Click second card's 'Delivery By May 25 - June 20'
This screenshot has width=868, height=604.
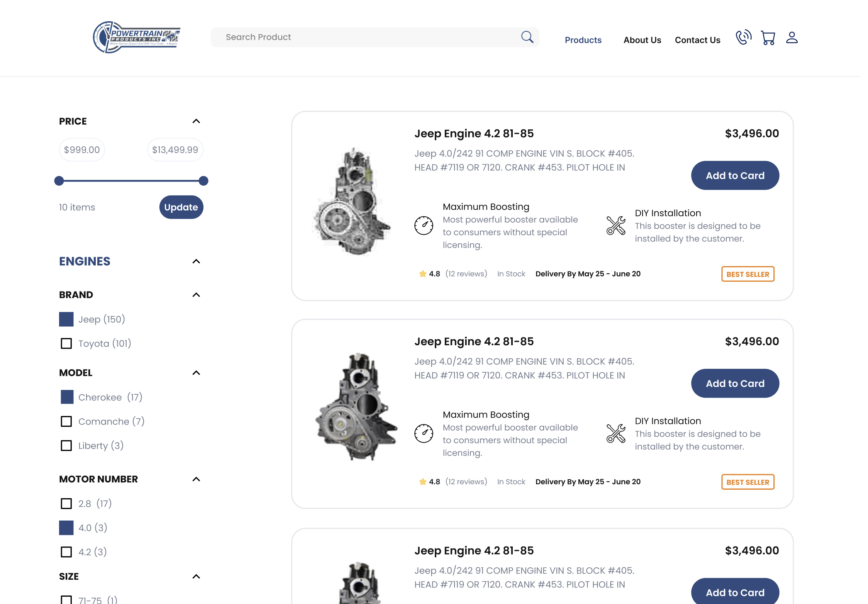588,482
